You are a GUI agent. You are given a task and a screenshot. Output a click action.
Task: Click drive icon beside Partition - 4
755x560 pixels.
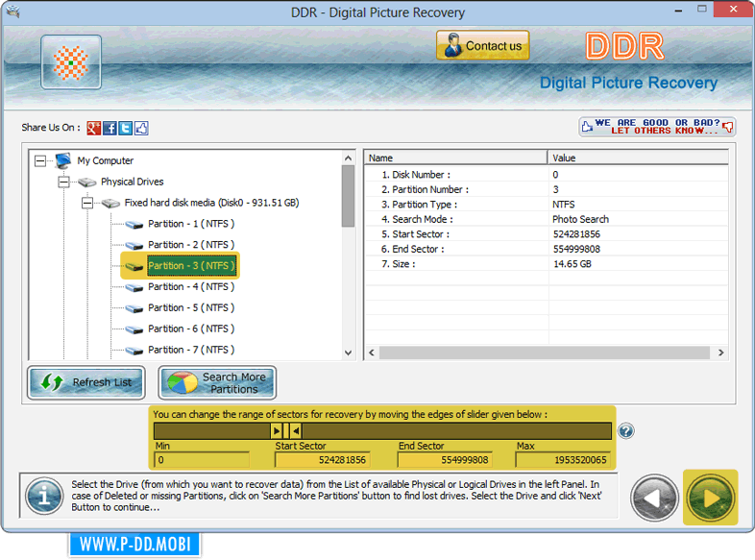[134, 287]
